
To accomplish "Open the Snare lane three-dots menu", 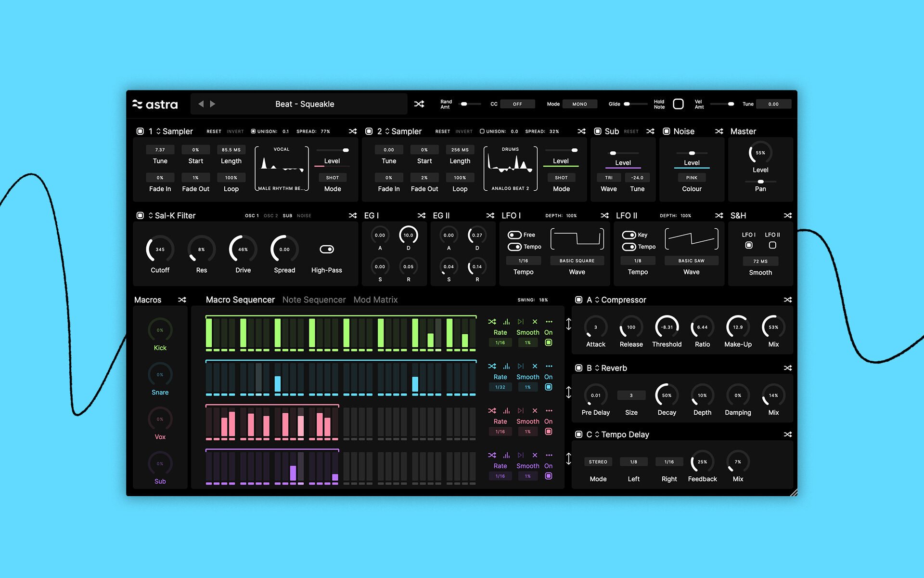I will click(549, 366).
